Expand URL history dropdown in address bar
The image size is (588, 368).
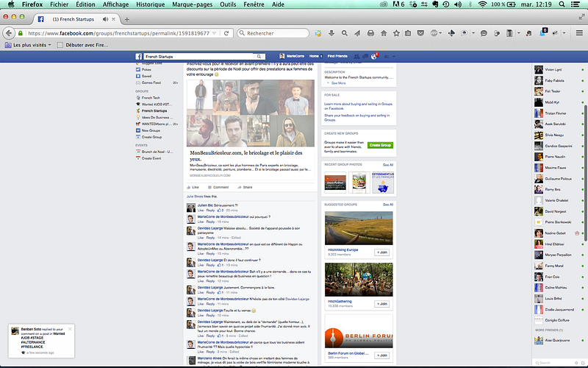(214, 33)
